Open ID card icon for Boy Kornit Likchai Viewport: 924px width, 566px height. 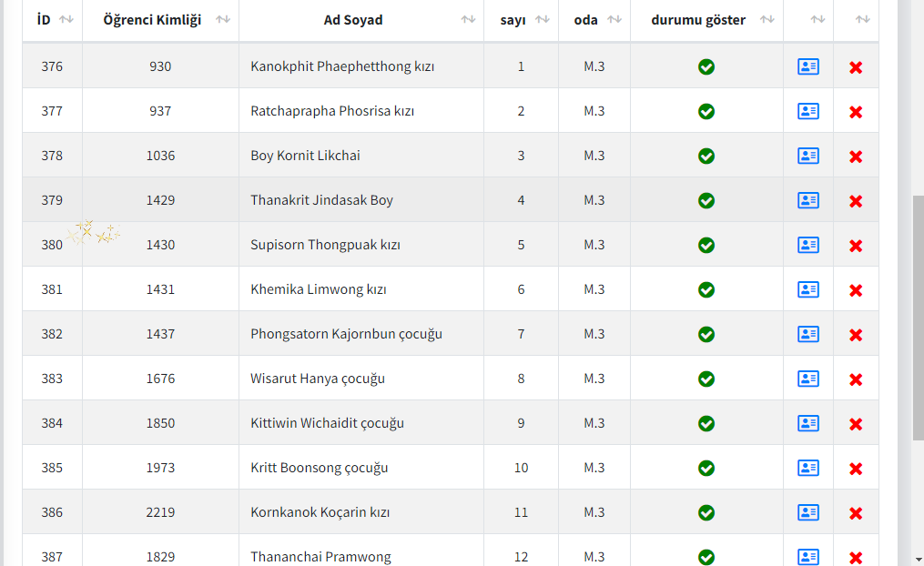point(807,156)
